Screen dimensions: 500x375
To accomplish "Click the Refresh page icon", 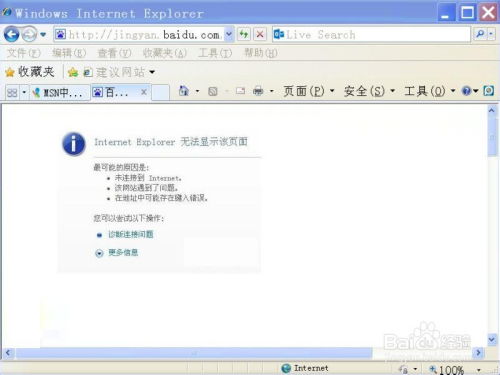I will coord(244,34).
